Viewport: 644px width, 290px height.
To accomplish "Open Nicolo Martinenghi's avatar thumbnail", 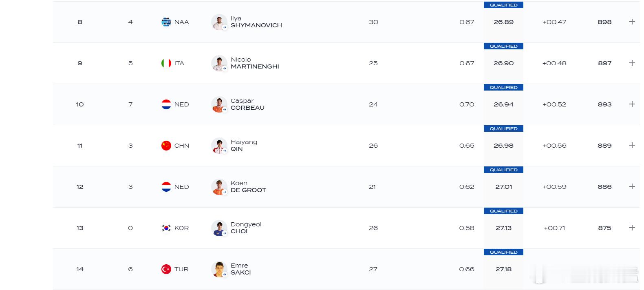I will (219, 63).
